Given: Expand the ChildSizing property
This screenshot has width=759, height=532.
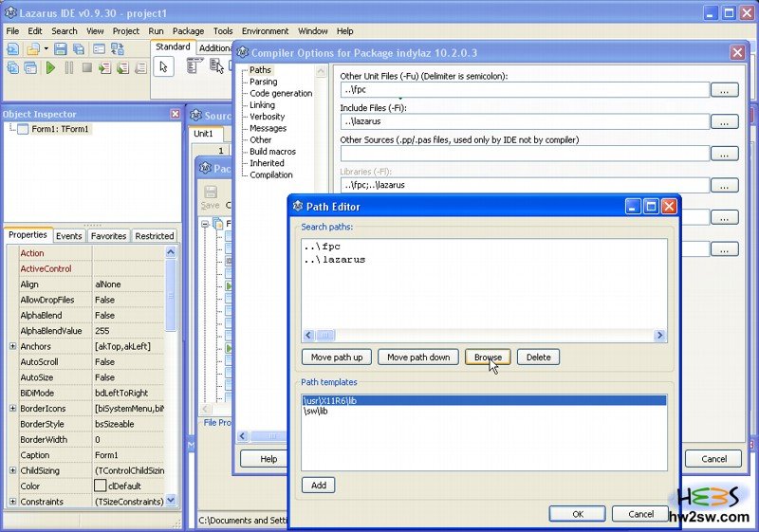Looking at the screenshot, I should tap(12, 470).
